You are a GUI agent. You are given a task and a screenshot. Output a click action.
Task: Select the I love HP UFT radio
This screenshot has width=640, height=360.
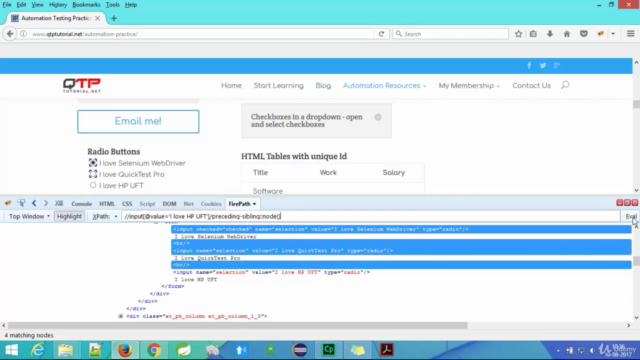pyautogui.click(x=93, y=185)
